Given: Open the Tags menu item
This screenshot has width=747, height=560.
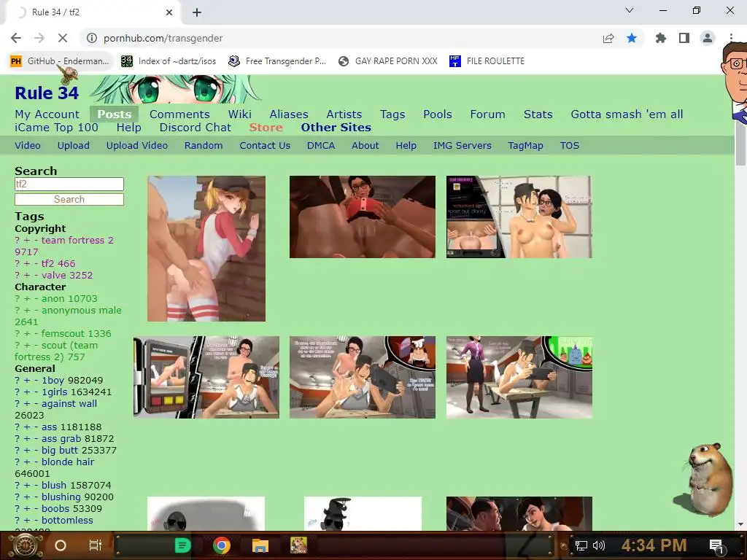Looking at the screenshot, I should pyautogui.click(x=392, y=114).
